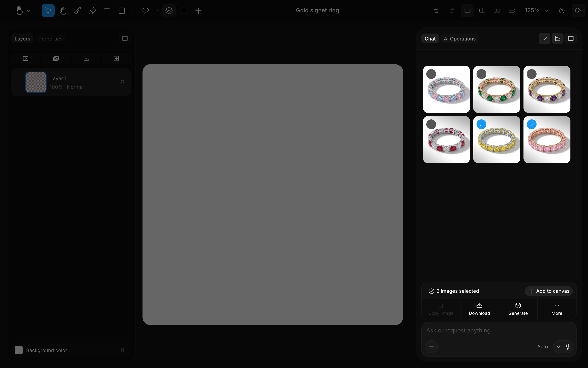Switch to the Properties tab
The image size is (588, 368).
(x=51, y=39)
